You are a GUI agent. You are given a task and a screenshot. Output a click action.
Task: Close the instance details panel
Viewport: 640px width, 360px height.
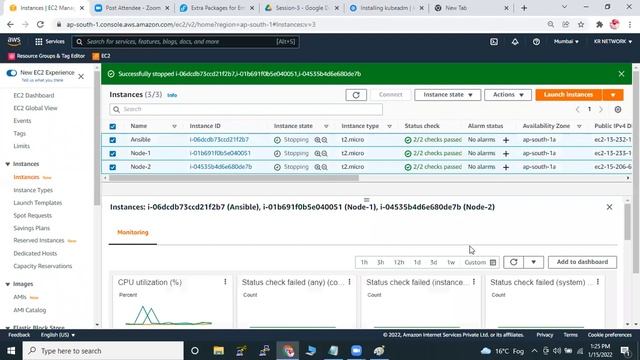(x=609, y=207)
